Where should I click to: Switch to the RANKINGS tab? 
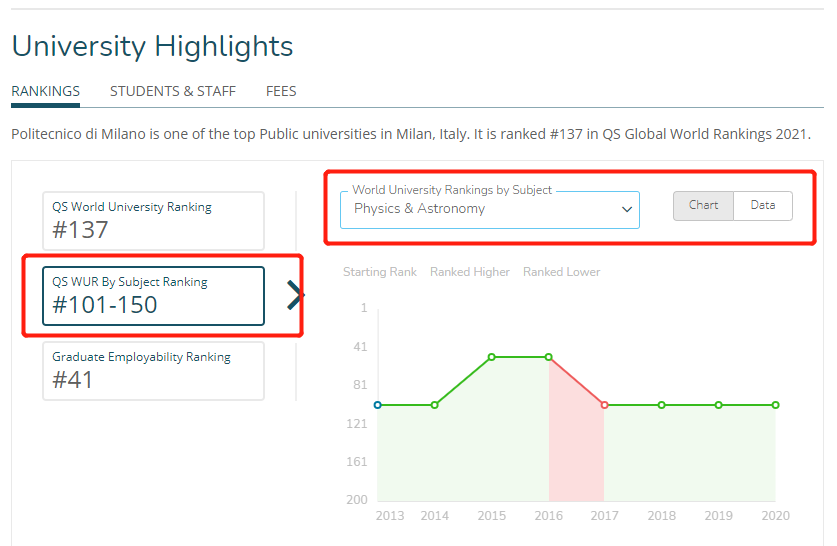click(45, 91)
